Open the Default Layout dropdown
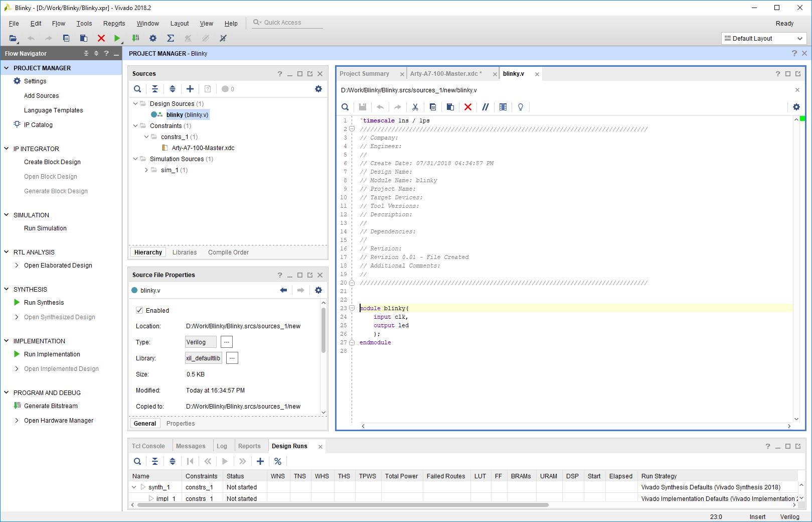812x522 pixels. pos(764,39)
